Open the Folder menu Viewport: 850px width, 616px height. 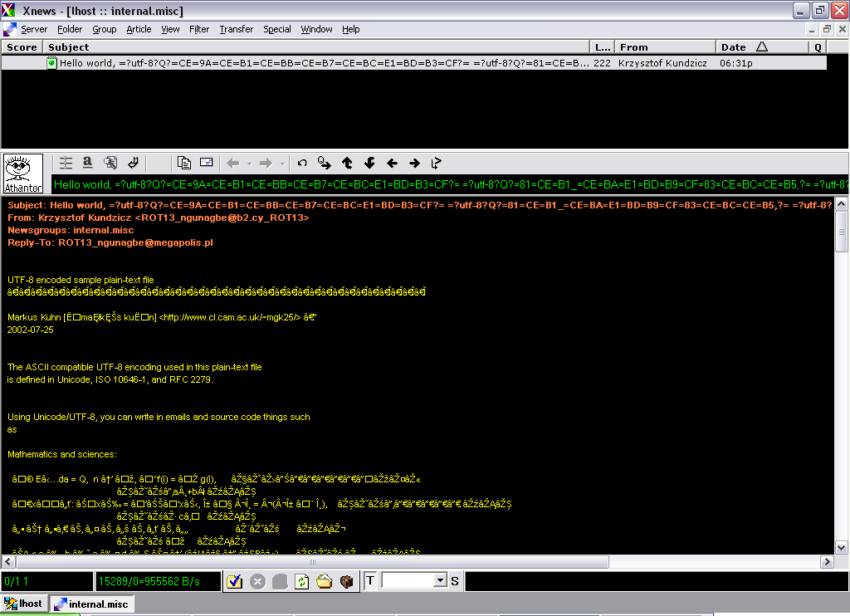coord(70,29)
